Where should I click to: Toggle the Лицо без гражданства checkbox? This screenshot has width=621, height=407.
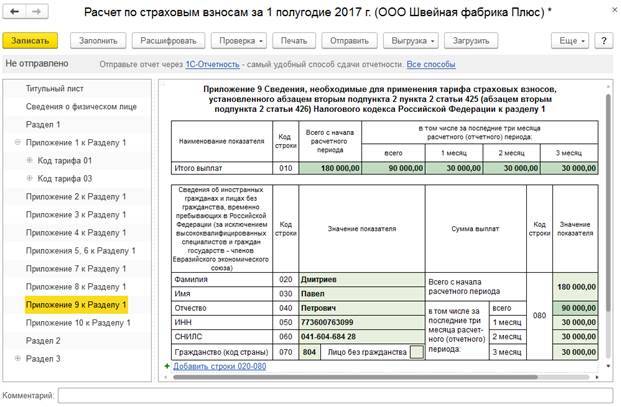coord(416,352)
